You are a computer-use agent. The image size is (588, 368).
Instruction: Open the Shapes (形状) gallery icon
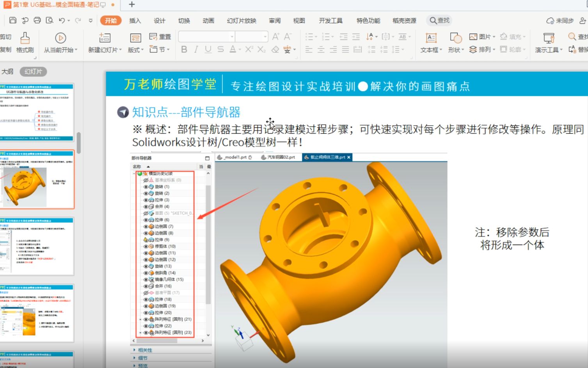tap(456, 38)
